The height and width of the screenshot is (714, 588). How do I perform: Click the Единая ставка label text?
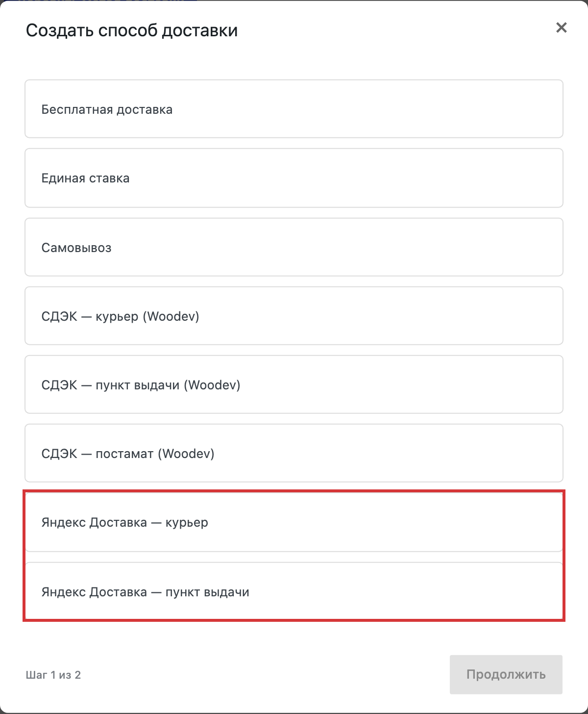tap(85, 178)
